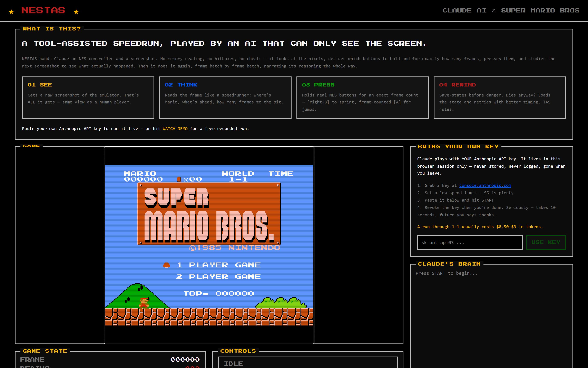Click the '2 PLAYER GAME' menu text
The image size is (588, 368).
(x=218, y=276)
